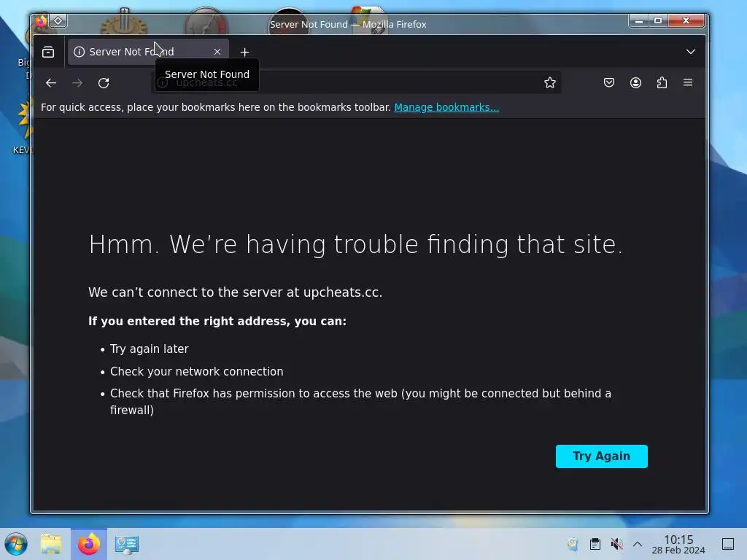Click the 'Check your network connection' text
The image size is (747, 560).
(197, 371)
